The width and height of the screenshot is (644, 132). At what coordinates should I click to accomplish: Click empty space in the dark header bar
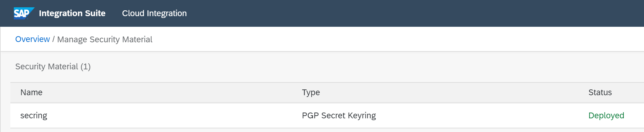(x=395, y=13)
